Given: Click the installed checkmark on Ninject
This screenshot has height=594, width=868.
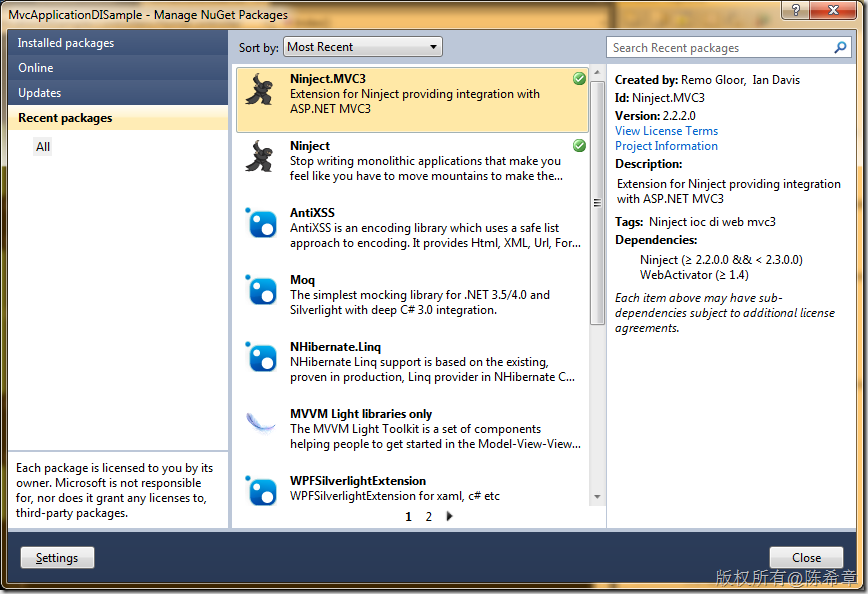Looking at the screenshot, I should click(x=579, y=146).
